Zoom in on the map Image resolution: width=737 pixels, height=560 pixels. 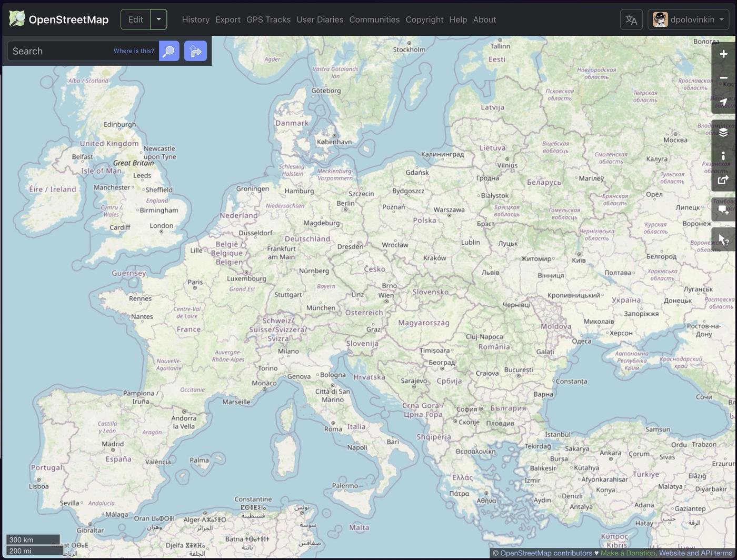click(723, 53)
